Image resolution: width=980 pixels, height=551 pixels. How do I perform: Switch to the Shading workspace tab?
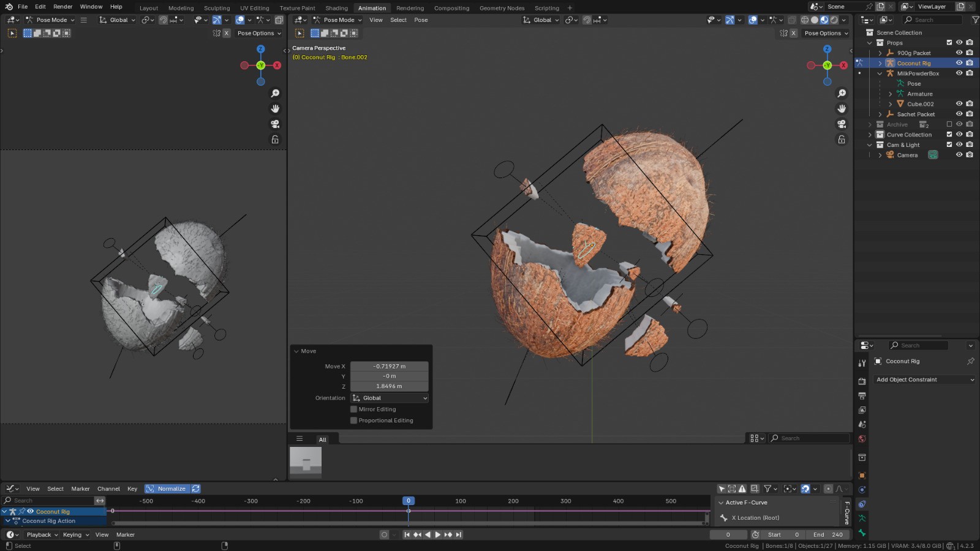(336, 8)
